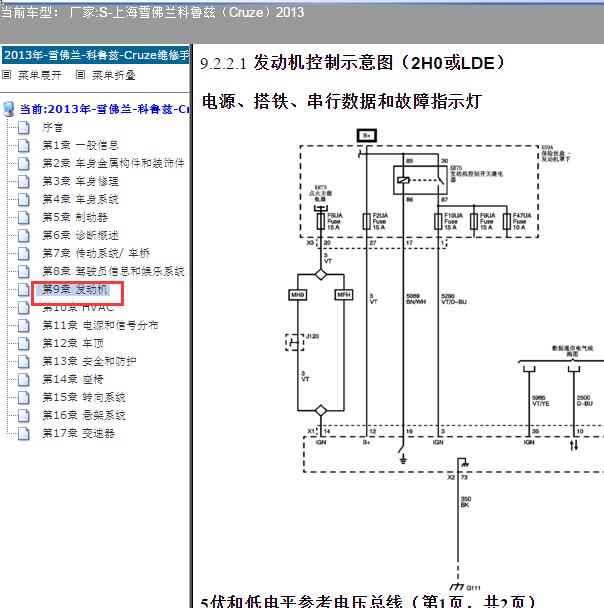Click the page icon beside 第1章 一般信息
Image resolution: width=604 pixels, height=608 pixels.
click(24, 145)
